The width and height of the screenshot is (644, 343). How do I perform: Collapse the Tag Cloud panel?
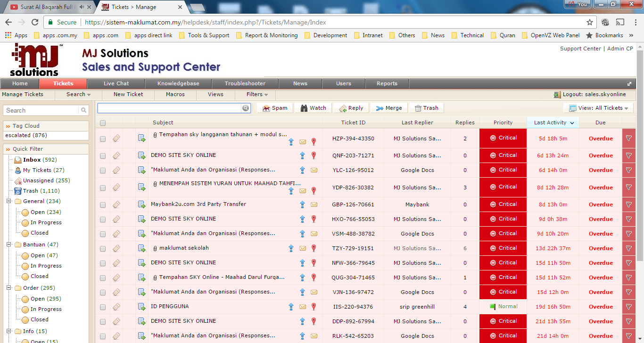pos(8,126)
